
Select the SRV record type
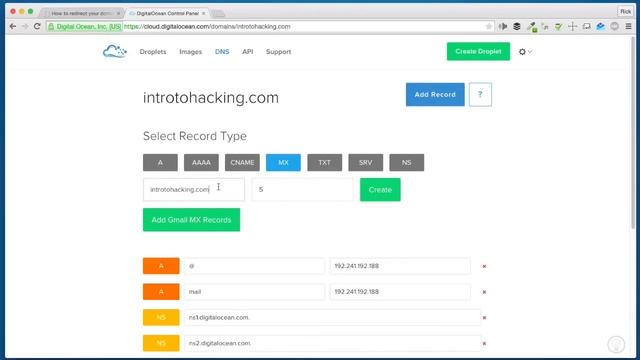[x=366, y=162]
